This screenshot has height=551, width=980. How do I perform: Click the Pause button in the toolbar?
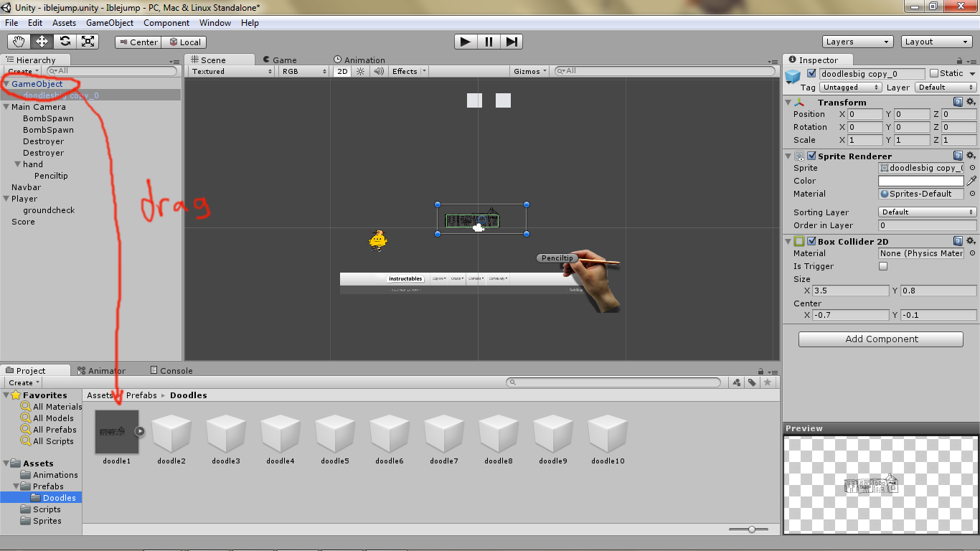tap(489, 42)
